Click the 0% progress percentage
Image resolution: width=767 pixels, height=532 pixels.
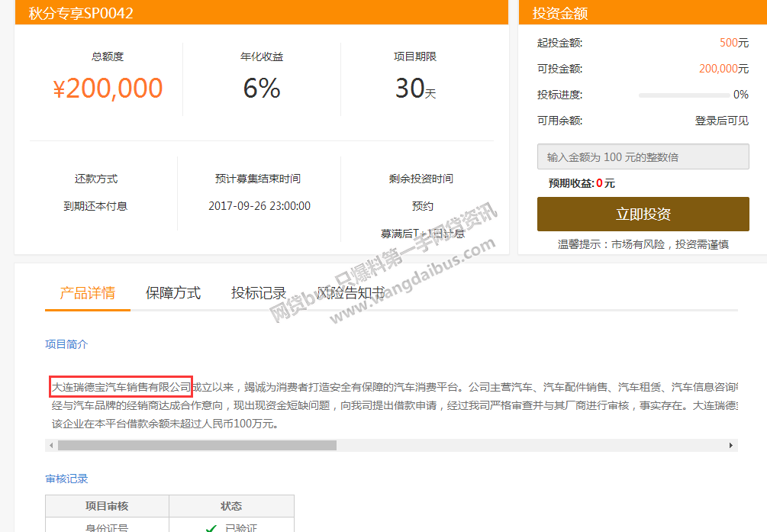pyautogui.click(x=740, y=95)
